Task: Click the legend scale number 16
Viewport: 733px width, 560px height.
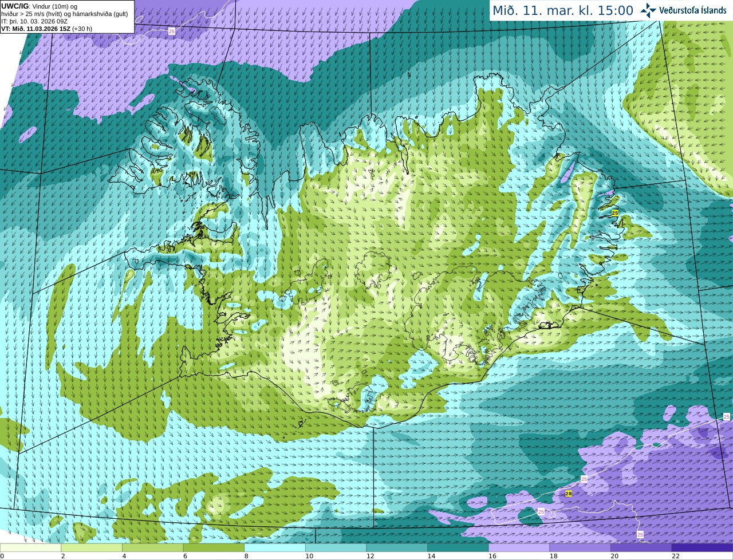Action: coord(492,555)
